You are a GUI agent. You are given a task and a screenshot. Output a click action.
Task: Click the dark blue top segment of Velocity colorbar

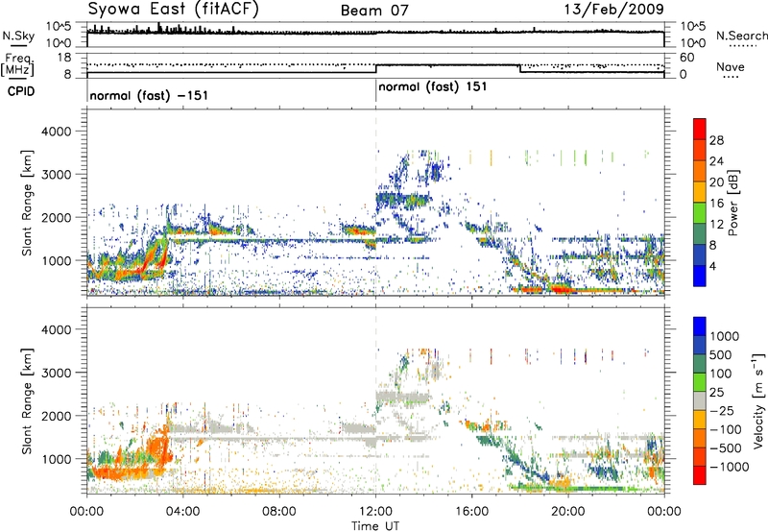tap(700, 326)
